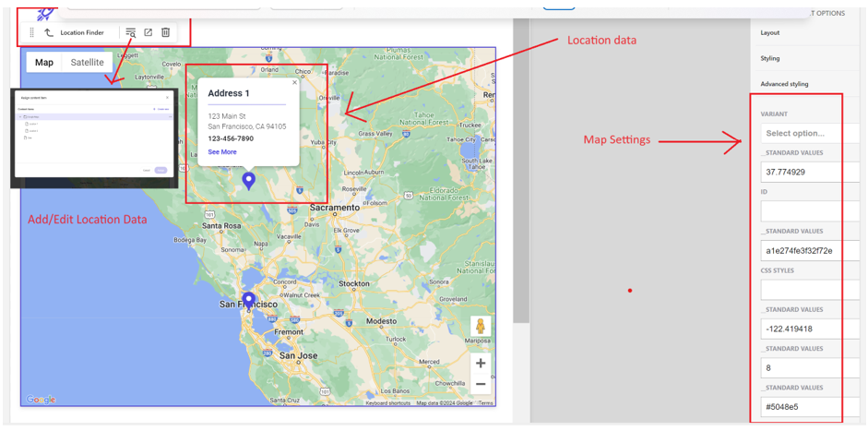Click the address line 123 Main St

click(x=227, y=116)
